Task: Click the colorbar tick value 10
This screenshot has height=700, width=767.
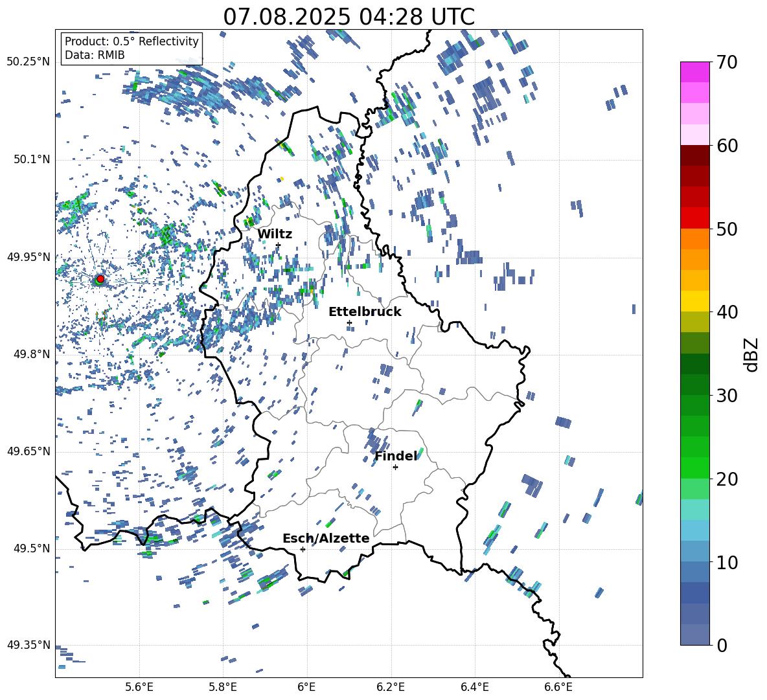Action: pyautogui.click(x=727, y=562)
